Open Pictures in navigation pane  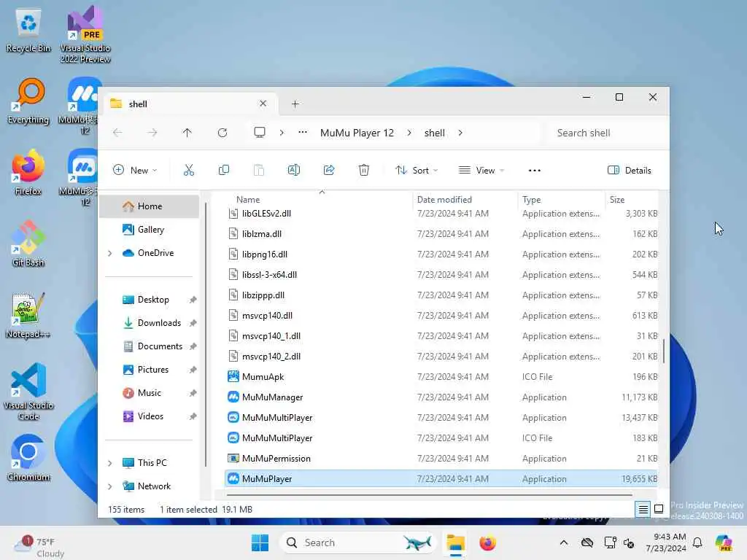pos(153,370)
